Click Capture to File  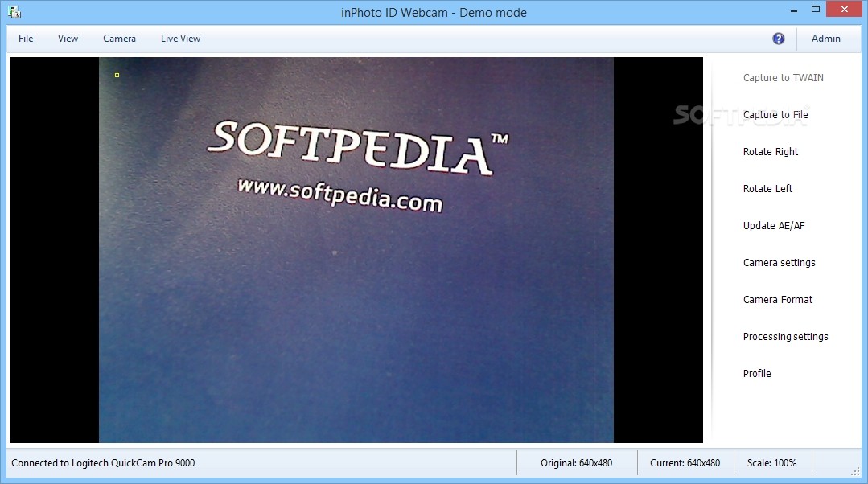(775, 114)
